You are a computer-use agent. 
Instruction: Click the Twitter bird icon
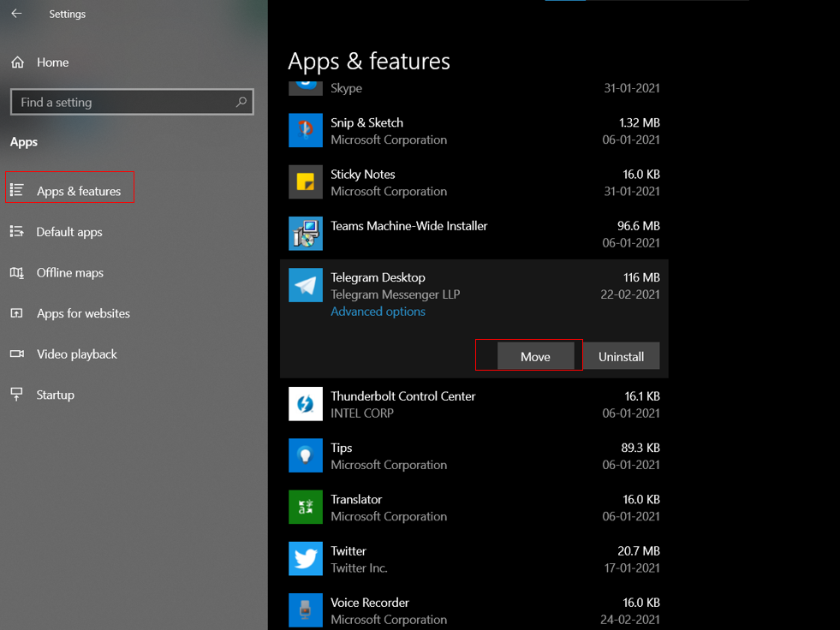306,558
